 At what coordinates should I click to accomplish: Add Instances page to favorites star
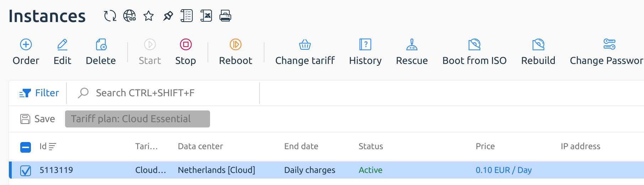149,16
